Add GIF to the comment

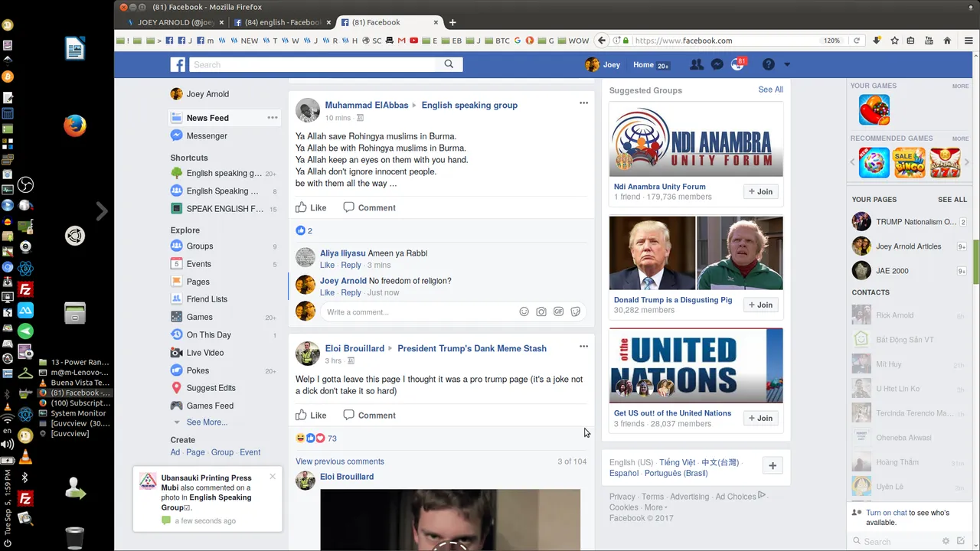(558, 312)
